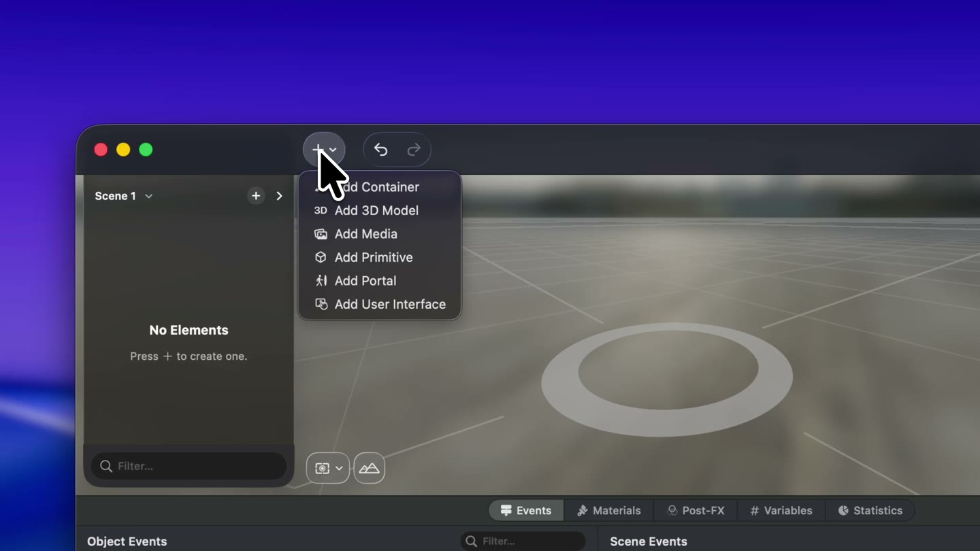Undo the last action

(380, 150)
